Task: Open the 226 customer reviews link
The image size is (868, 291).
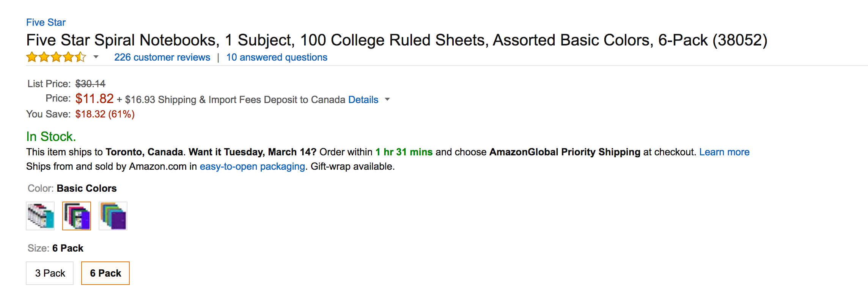Action: click(x=162, y=57)
